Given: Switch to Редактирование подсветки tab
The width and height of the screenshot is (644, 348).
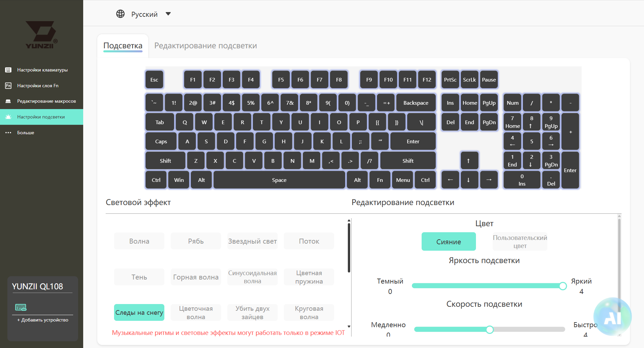Looking at the screenshot, I should click(206, 46).
